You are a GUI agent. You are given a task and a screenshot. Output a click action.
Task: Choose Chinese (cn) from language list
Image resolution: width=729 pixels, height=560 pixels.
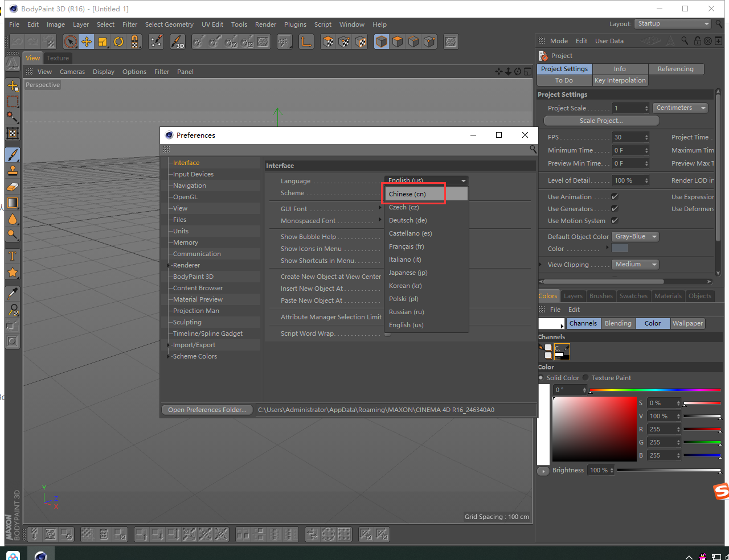click(x=407, y=194)
